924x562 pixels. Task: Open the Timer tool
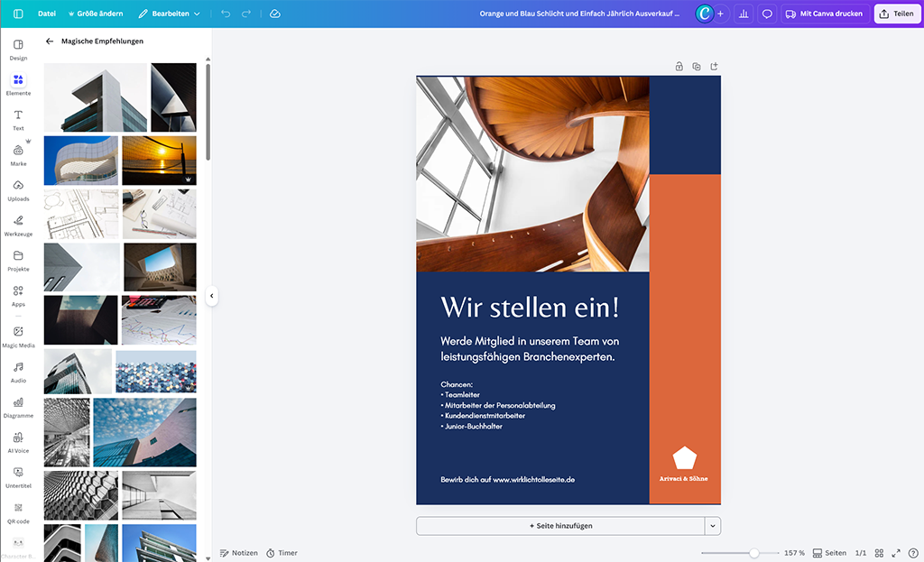tap(282, 553)
